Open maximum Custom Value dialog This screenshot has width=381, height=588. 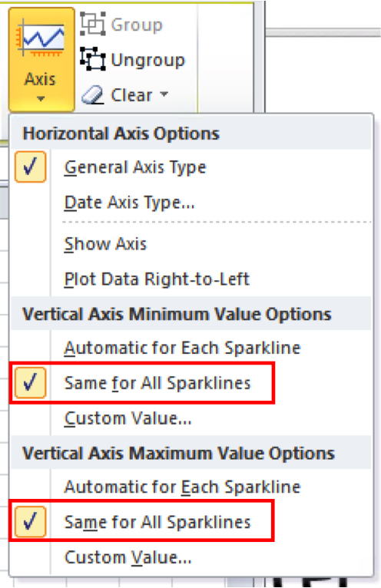tap(128, 557)
